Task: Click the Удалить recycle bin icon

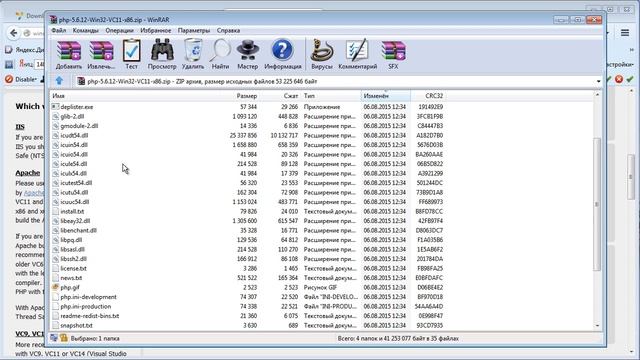Action: coord(193,54)
